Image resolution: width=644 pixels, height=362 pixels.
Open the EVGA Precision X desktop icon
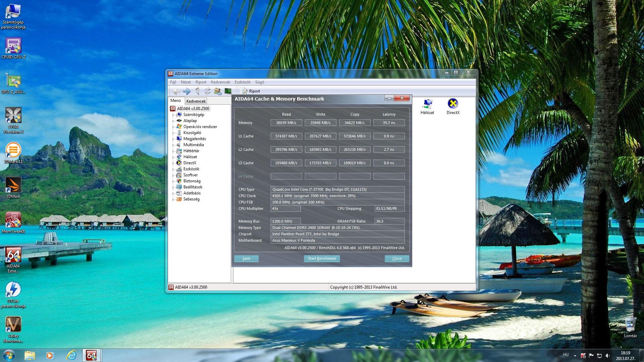coord(13,121)
